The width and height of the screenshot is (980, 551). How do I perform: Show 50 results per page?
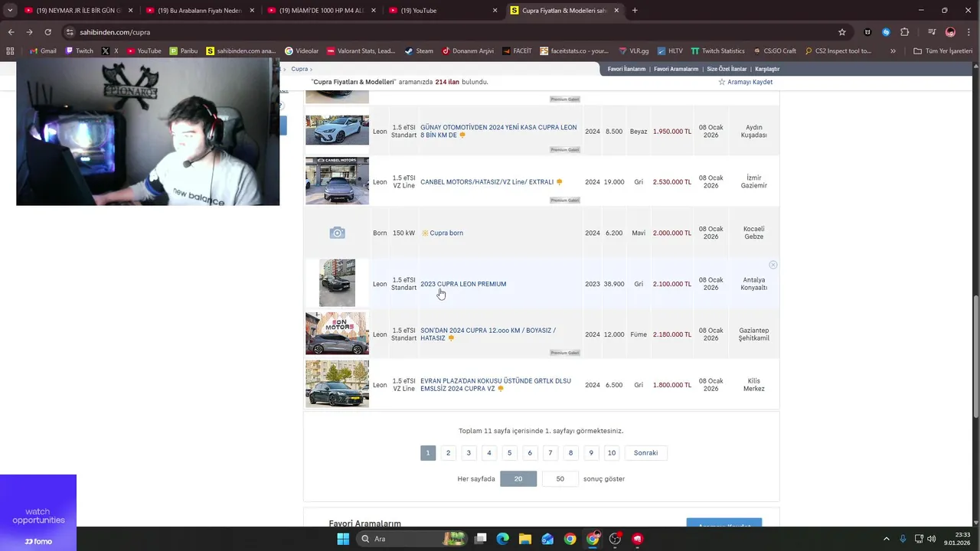pos(560,479)
